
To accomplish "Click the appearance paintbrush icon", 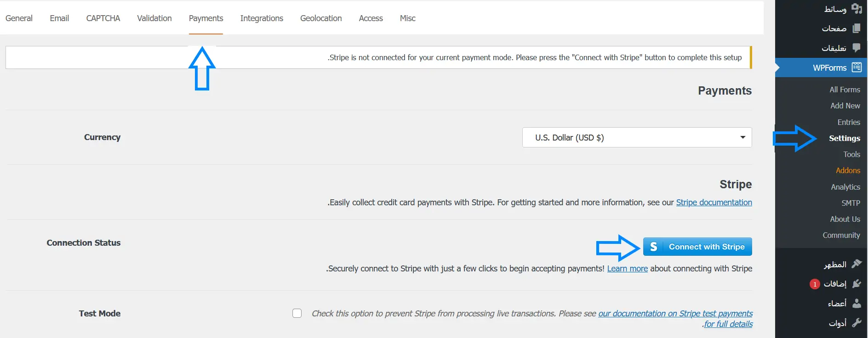I will (x=857, y=264).
